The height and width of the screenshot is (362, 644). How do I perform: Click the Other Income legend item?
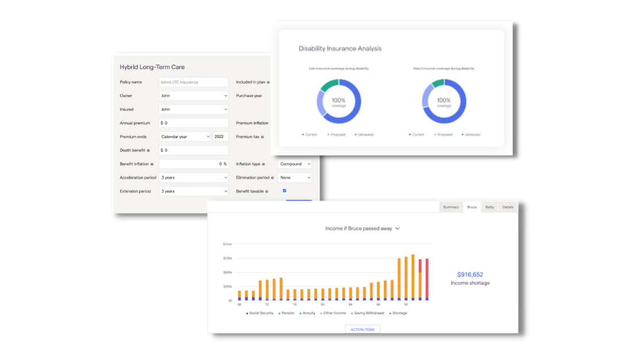[333, 313]
